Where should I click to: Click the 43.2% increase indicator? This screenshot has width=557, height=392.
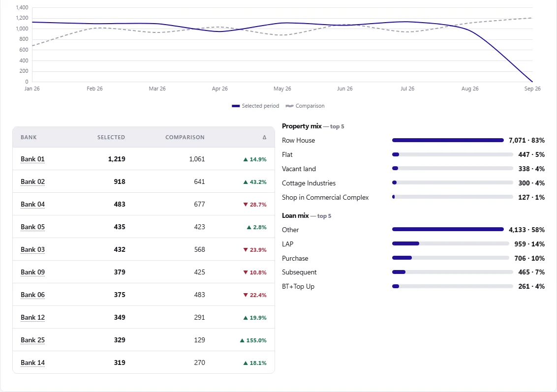pos(255,182)
